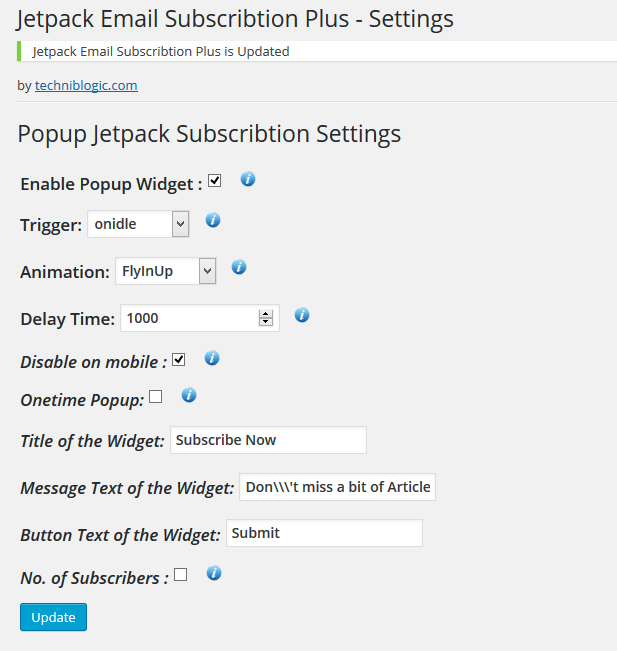Toggle the Disable on mobile checkbox
Screen dimensions: 617x651
(179, 360)
